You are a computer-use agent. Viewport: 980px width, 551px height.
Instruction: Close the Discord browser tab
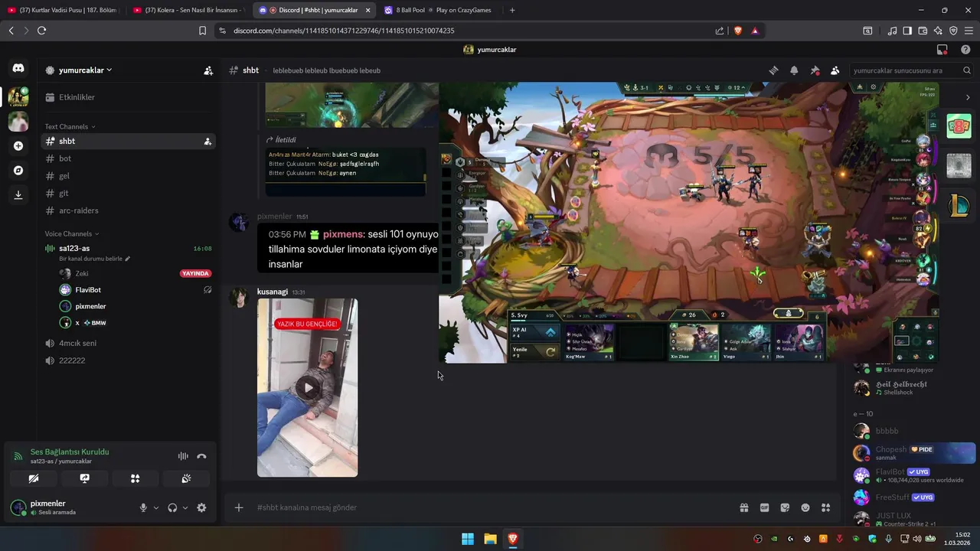point(367,10)
